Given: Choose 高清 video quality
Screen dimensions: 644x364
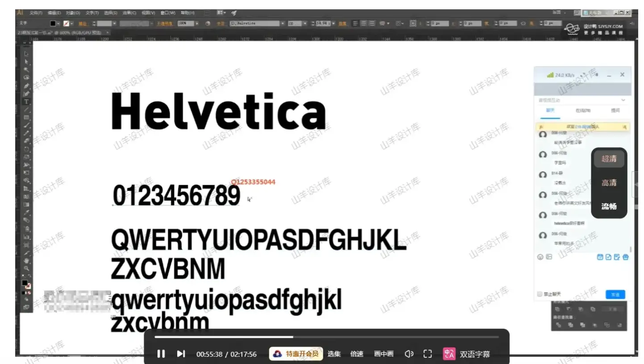Looking at the screenshot, I should point(609,182).
